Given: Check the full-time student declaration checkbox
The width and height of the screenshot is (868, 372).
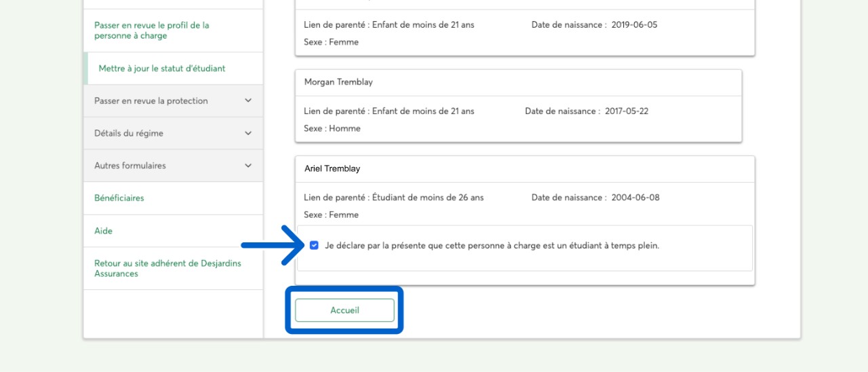Looking at the screenshot, I should (x=314, y=246).
